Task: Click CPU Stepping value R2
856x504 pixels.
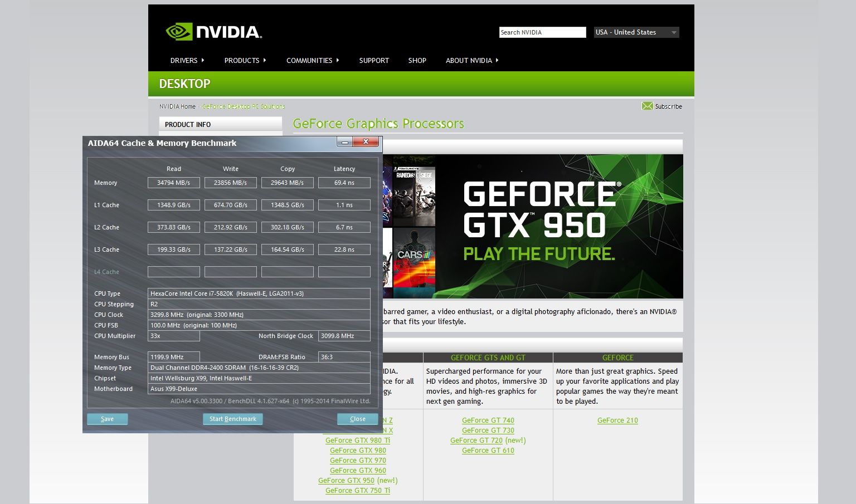Action: point(259,304)
